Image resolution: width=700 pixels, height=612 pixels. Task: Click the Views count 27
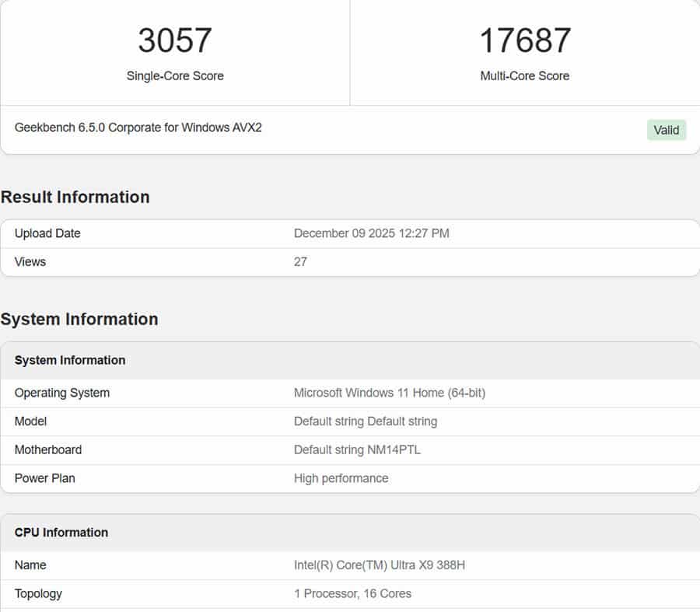(299, 262)
